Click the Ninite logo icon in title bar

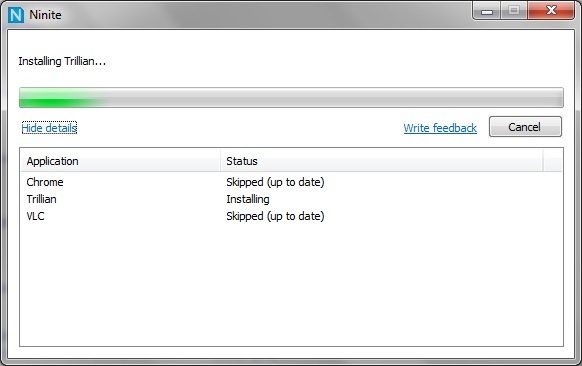[16, 15]
